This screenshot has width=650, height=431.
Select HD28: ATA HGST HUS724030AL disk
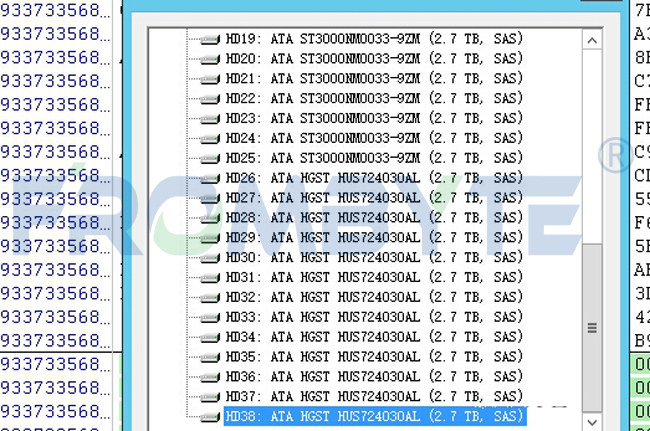pos(375,218)
